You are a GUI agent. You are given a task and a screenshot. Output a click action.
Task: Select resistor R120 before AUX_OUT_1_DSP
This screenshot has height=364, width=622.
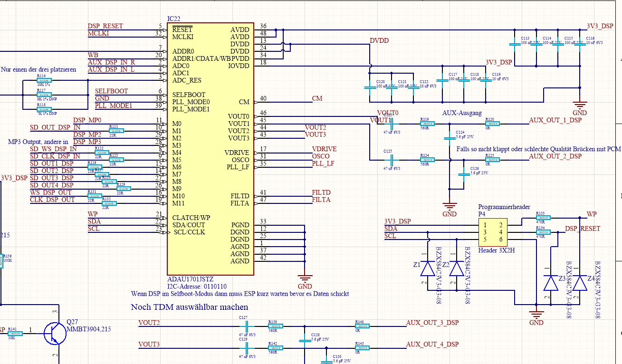pyautogui.click(x=492, y=124)
